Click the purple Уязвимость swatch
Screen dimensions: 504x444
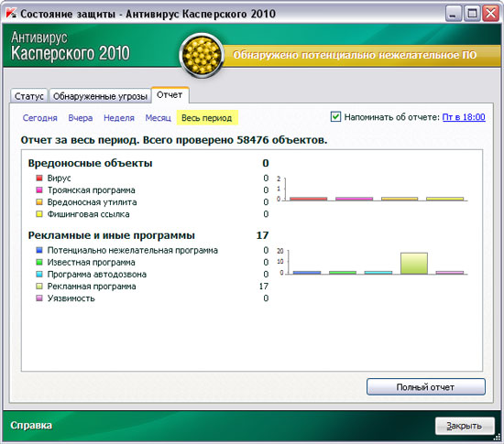pos(39,298)
